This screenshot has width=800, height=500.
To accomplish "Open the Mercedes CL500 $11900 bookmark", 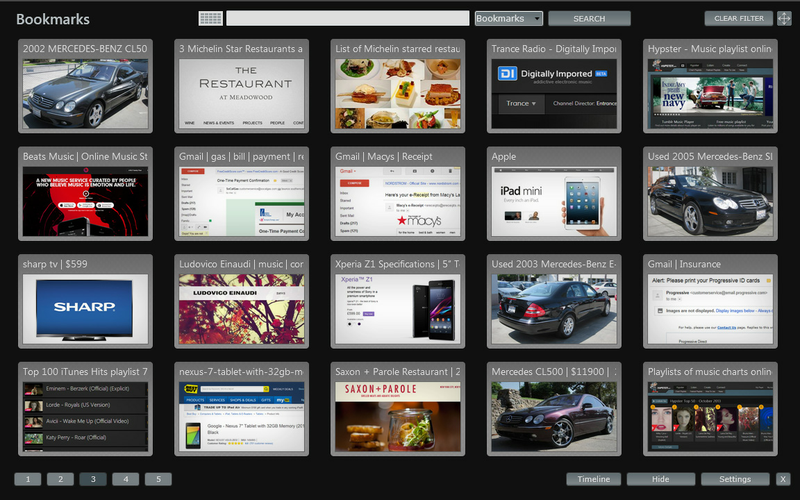I will click(554, 409).
